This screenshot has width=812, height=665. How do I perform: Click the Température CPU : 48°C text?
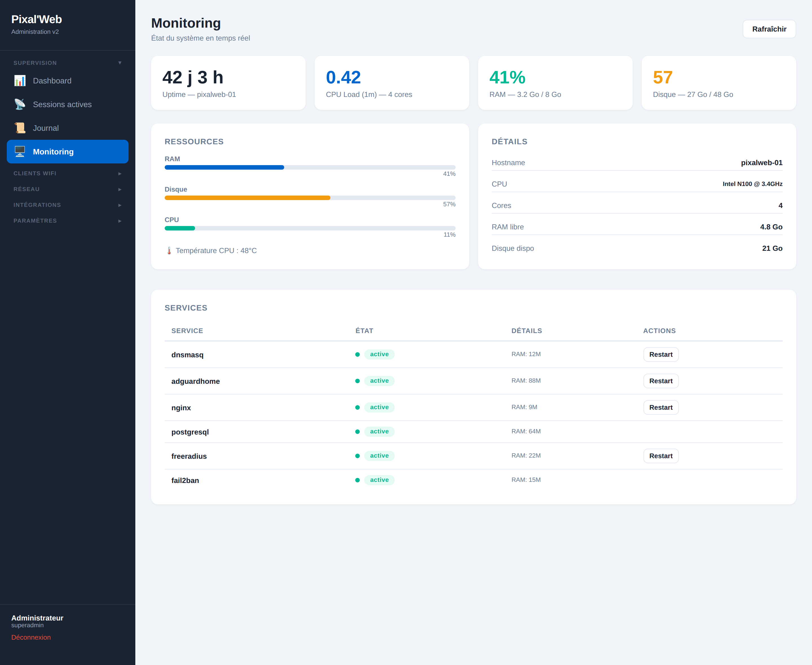point(216,251)
